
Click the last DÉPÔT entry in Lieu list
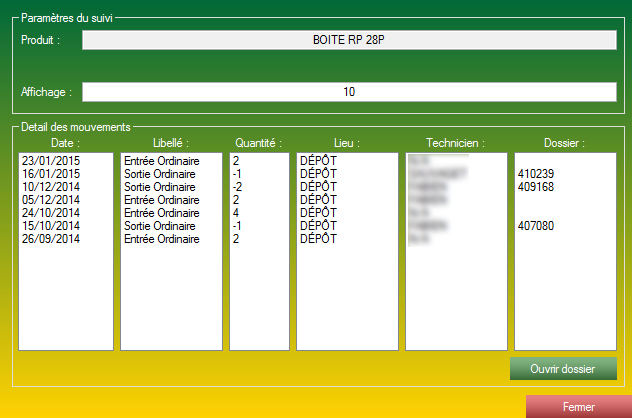(x=319, y=238)
